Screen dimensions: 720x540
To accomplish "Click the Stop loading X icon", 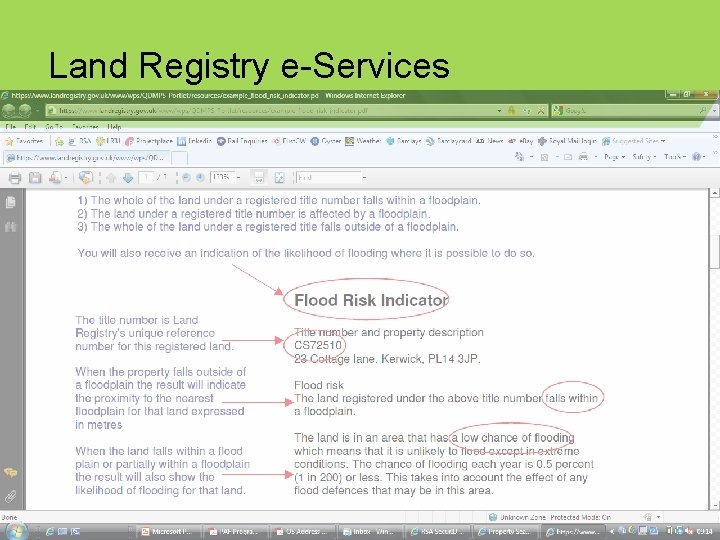I will coord(541,111).
